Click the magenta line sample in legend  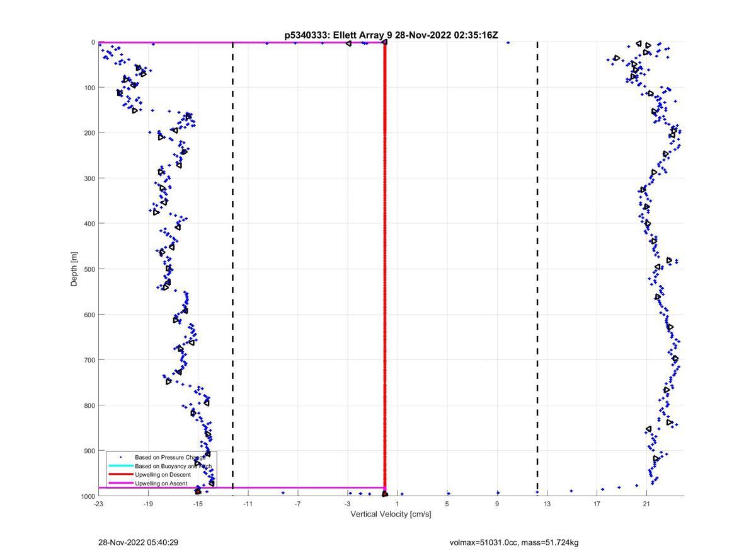(x=120, y=483)
